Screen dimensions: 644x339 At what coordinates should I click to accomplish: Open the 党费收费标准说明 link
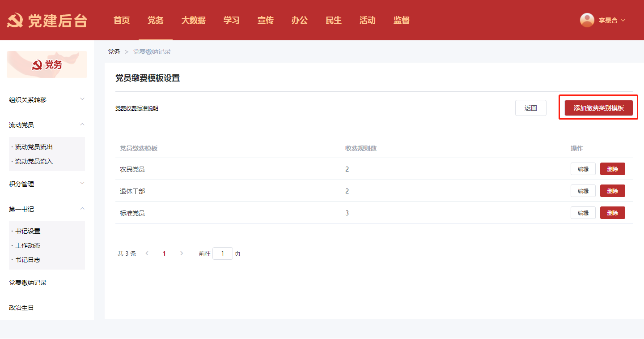136,108
